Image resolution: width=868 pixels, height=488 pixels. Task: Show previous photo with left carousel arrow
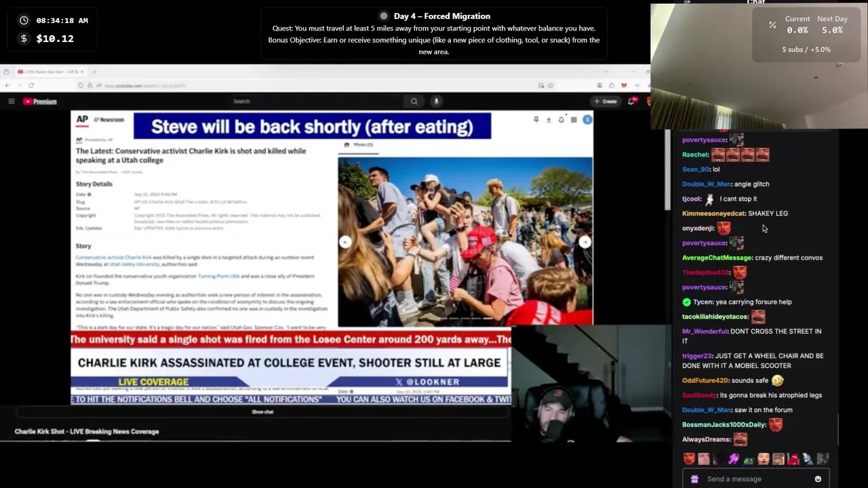coord(345,242)
